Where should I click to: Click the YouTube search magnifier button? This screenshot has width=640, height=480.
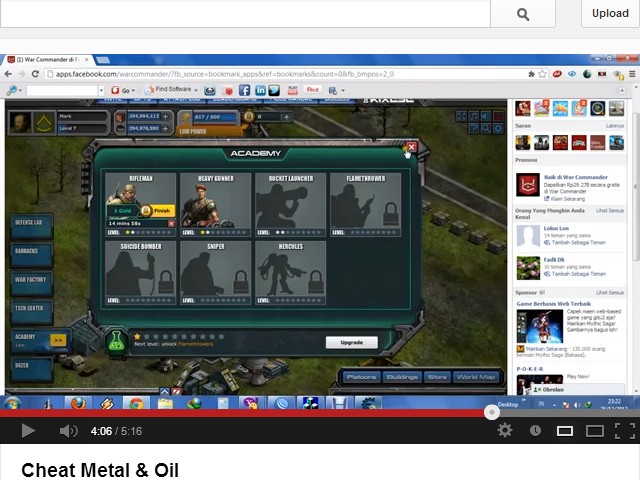pos(523,14)
